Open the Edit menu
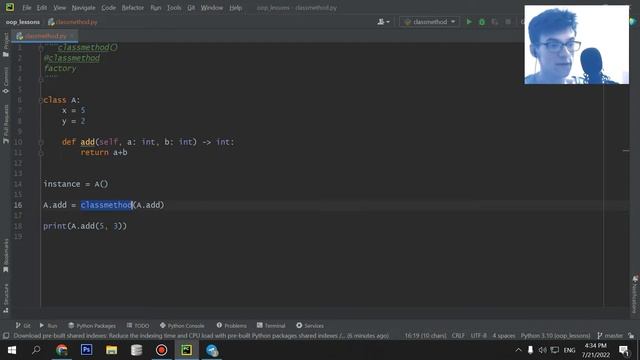Screen dimensions: 640x360 (42, 7)
